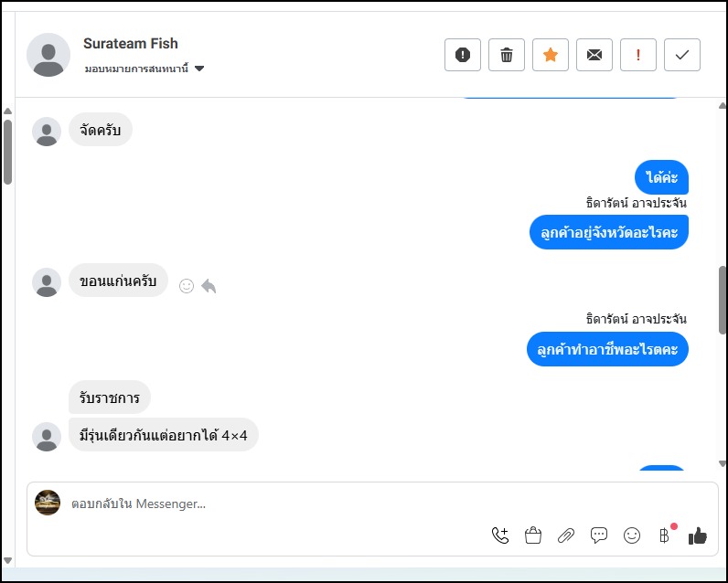This screenshot has height=583, width=728.
Task: Send a thumbs-up like
Action: click(698, 535)
